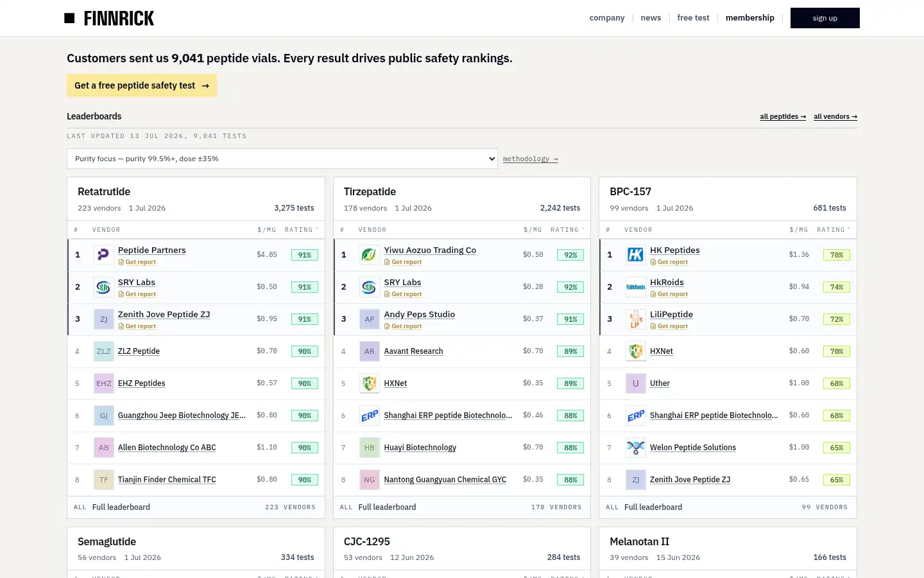
Task: Click the $1.10 price for Allen Biotechnology
Action: (267, 448)
